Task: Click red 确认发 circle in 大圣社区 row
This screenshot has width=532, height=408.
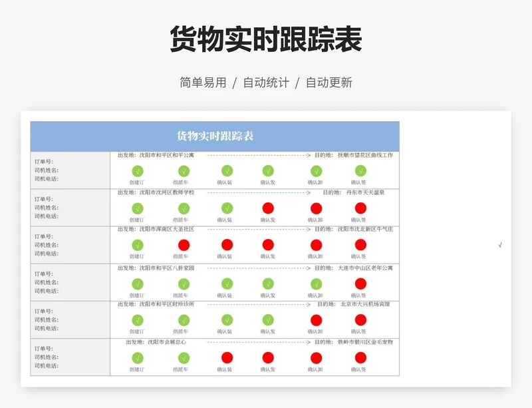Action: click(268, 245)
